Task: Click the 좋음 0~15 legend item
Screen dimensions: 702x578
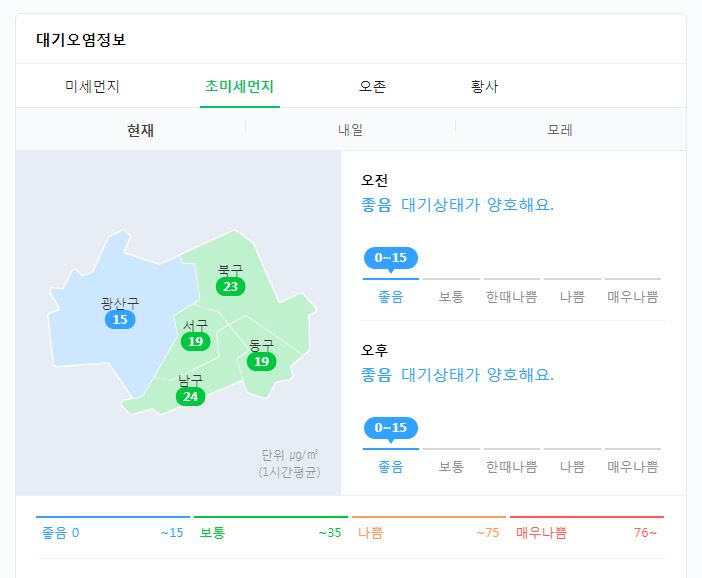Action: point(113,530)
